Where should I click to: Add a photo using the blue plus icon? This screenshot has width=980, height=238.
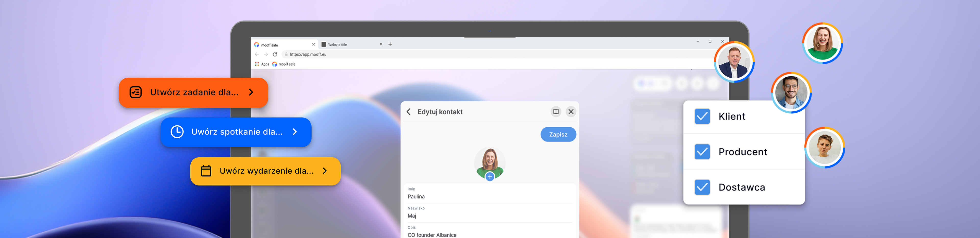(490, 177)
